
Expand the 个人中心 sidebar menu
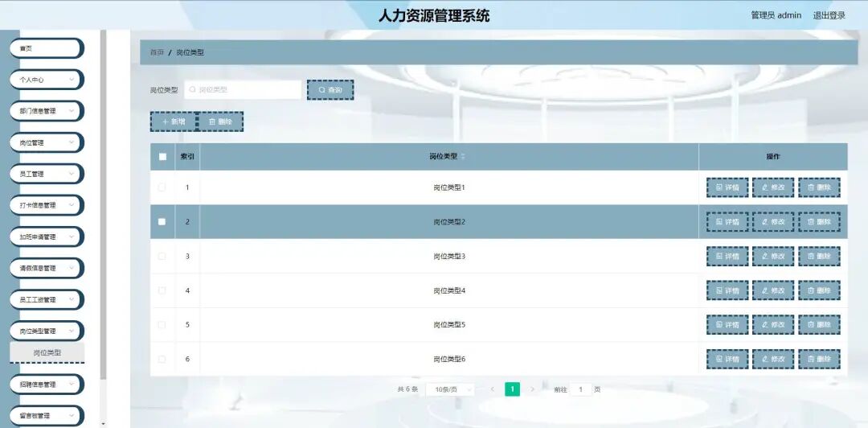point(47,80)
